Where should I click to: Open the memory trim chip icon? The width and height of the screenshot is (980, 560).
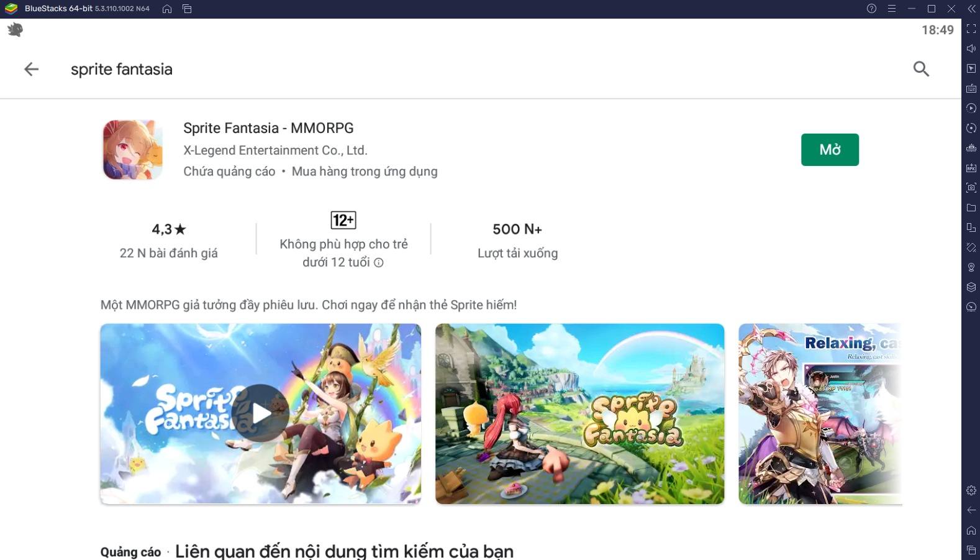[971, 148]
